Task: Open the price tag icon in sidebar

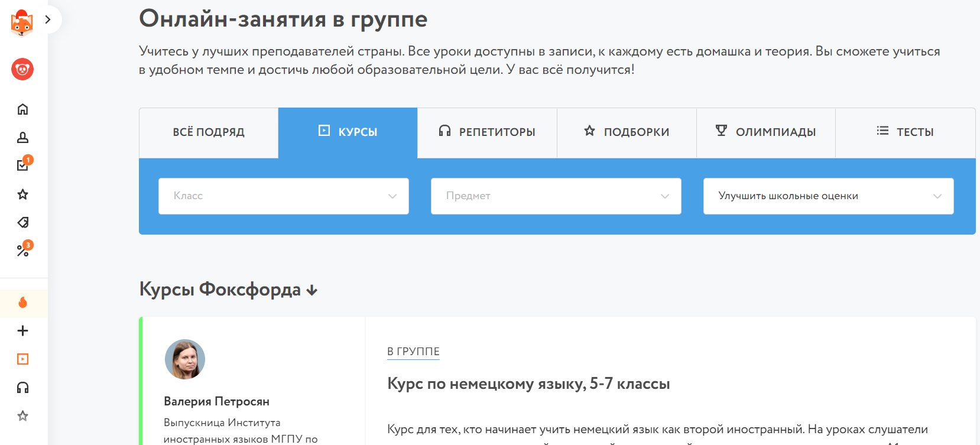Action: 22,222
